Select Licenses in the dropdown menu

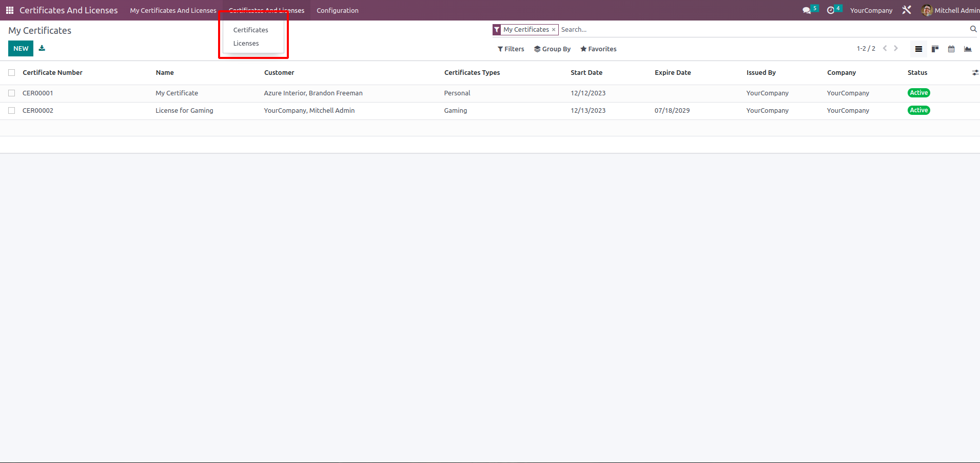click(246, 44)
